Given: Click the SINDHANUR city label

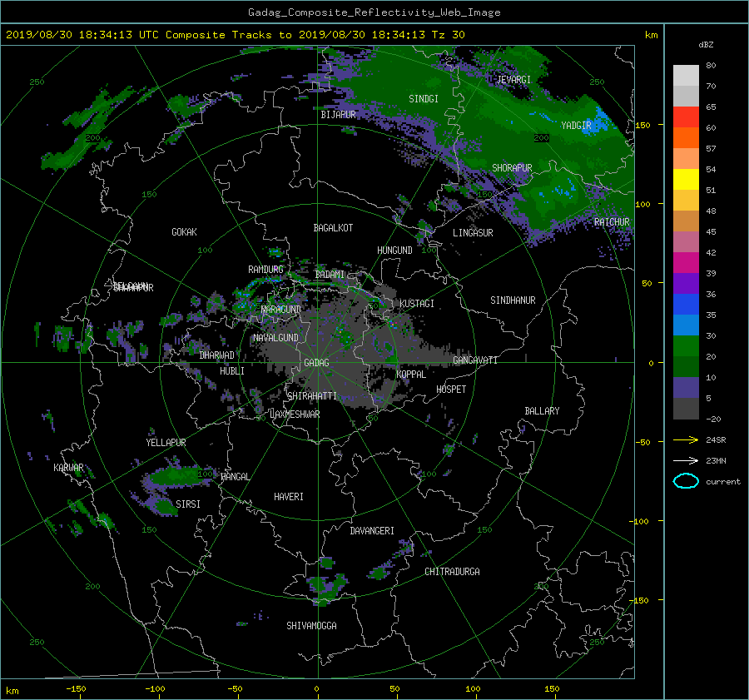Looking at the screenshot, I should coord(513,300).
